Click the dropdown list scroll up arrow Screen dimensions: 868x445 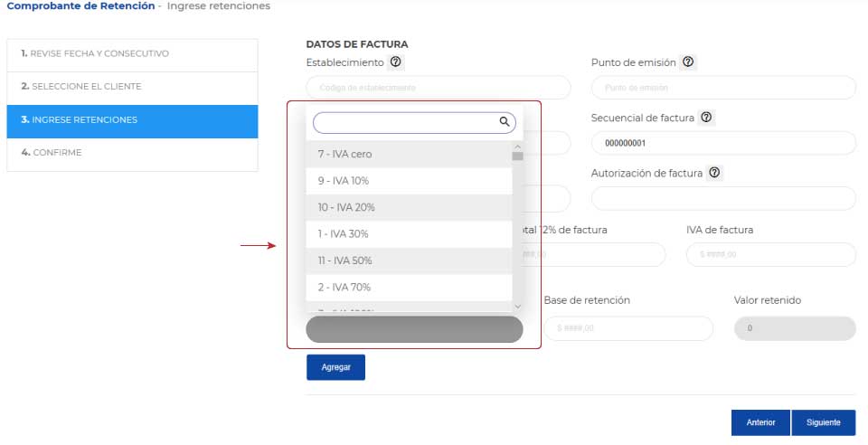click(517, 147)
